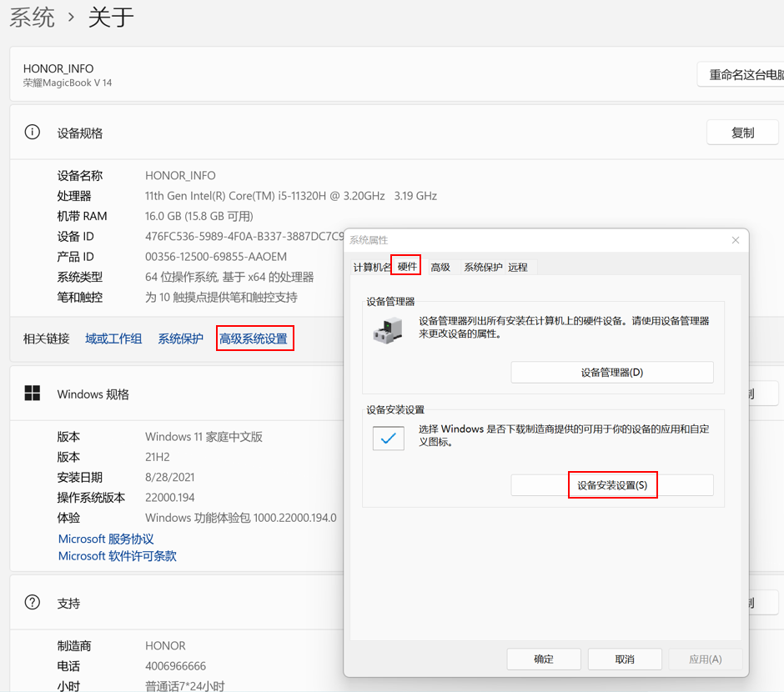Open the 远程 tab in 系统属性
The image size is (784, 692).
(x=518, y=267)
